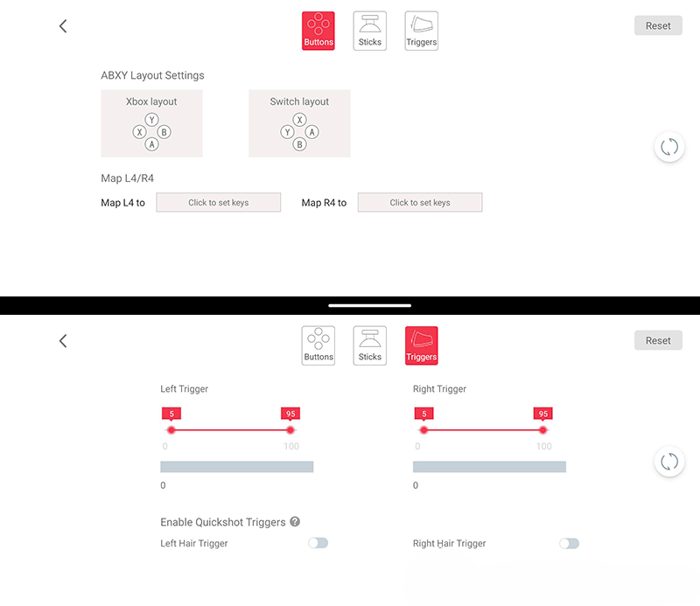The height and width of the screenshot is (606, 700).
Task: Open Sticks tab in bottom panel
Action: (369, 345)
